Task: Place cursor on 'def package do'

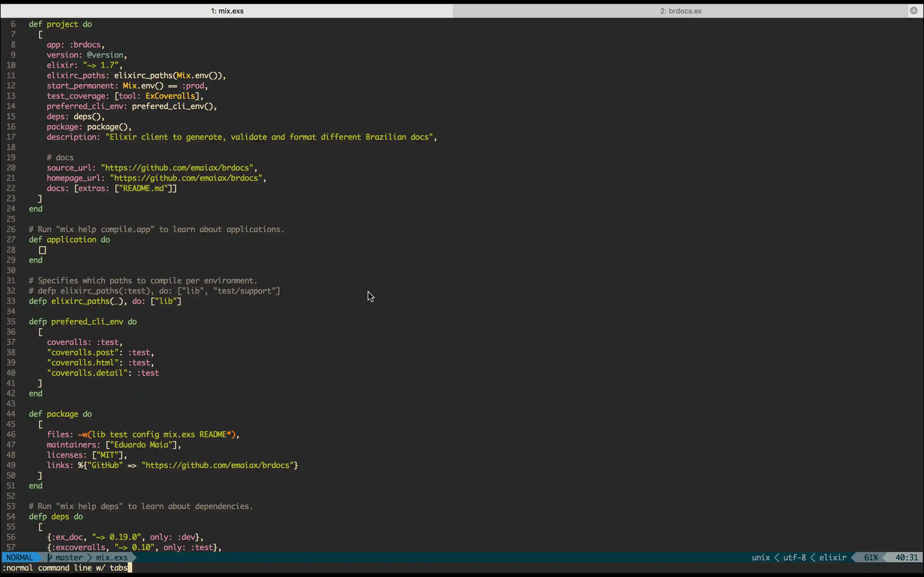Action: (60, 414)
